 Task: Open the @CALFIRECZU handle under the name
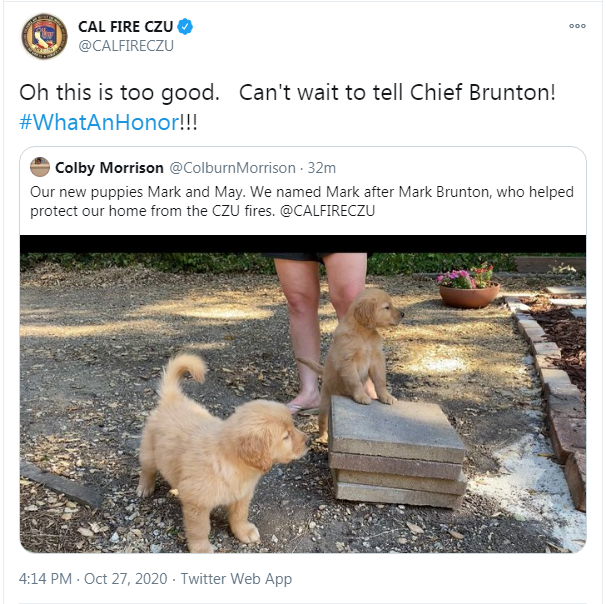tap(126, 46)
